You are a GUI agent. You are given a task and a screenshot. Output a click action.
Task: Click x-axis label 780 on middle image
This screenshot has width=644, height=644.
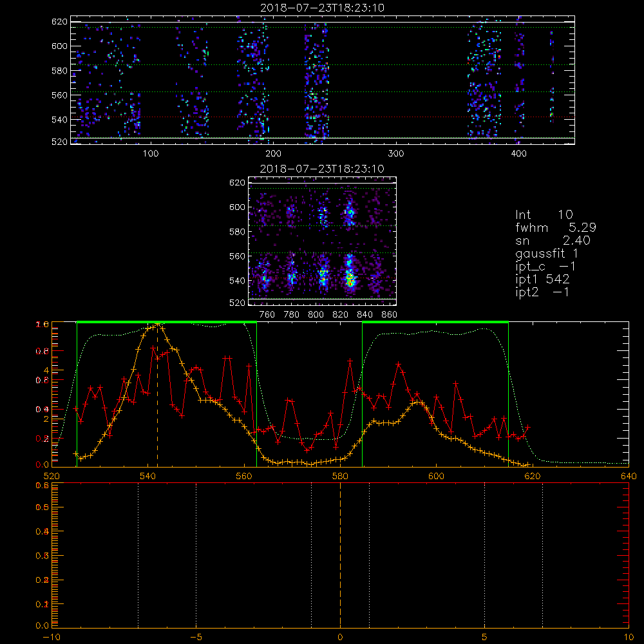pyautogui.click(x=292, y=315)
